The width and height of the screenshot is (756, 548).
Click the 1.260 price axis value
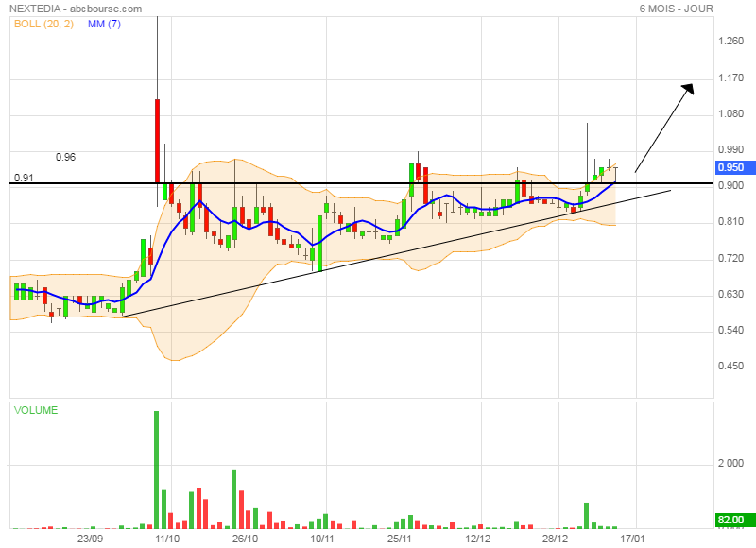click(x=730, y=41)
